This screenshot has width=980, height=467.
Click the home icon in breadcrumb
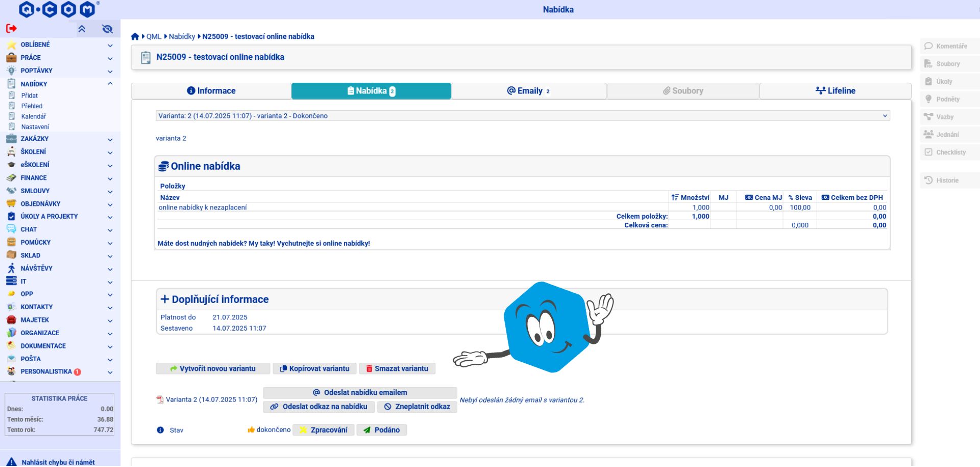[135, 37]
